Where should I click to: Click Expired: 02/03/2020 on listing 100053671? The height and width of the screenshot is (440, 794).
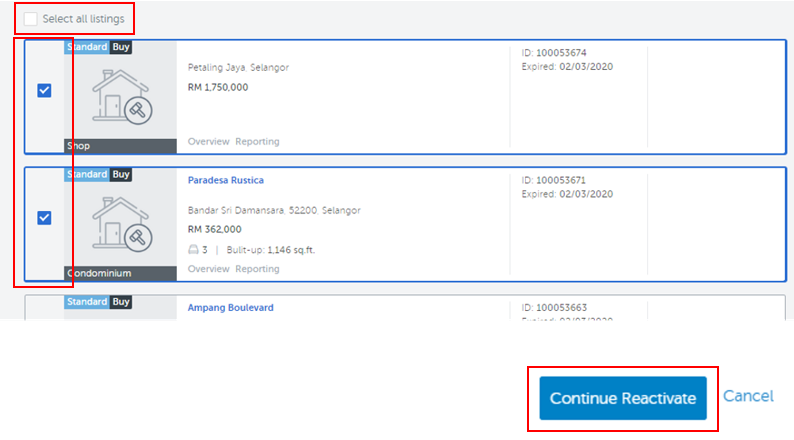[x=567, y=194]
